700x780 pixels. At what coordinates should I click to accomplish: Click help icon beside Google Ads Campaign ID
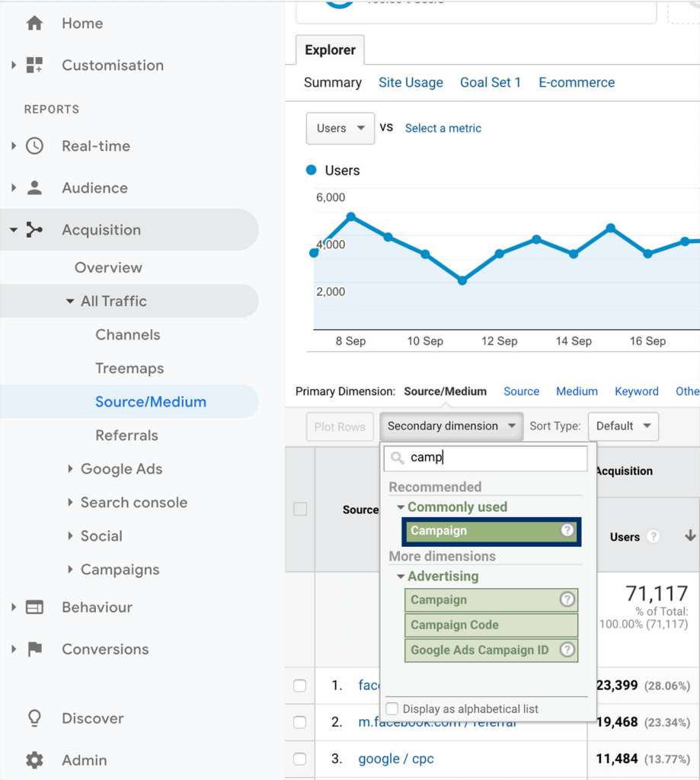567,650
